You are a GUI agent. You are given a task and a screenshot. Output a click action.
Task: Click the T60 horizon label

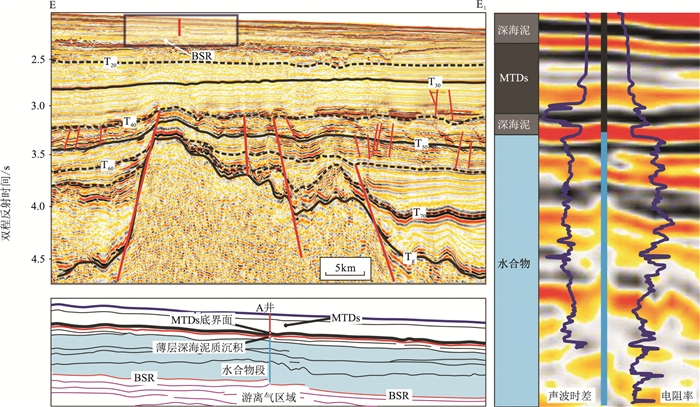(x=106, y=163)
